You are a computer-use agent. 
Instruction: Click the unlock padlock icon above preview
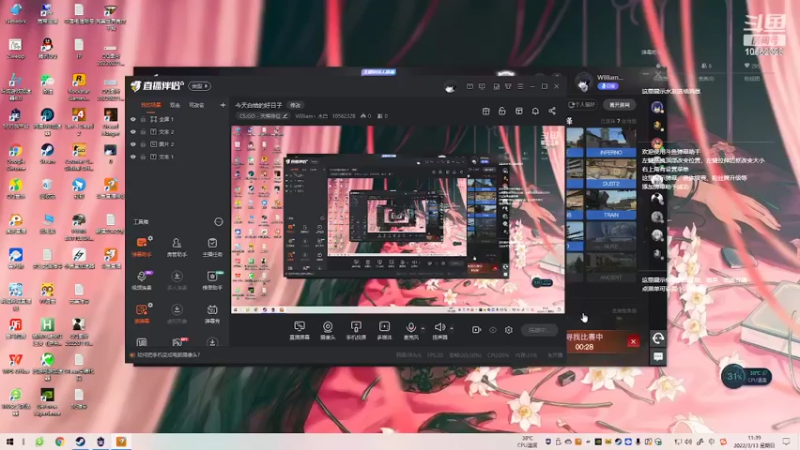click(502, 111)
